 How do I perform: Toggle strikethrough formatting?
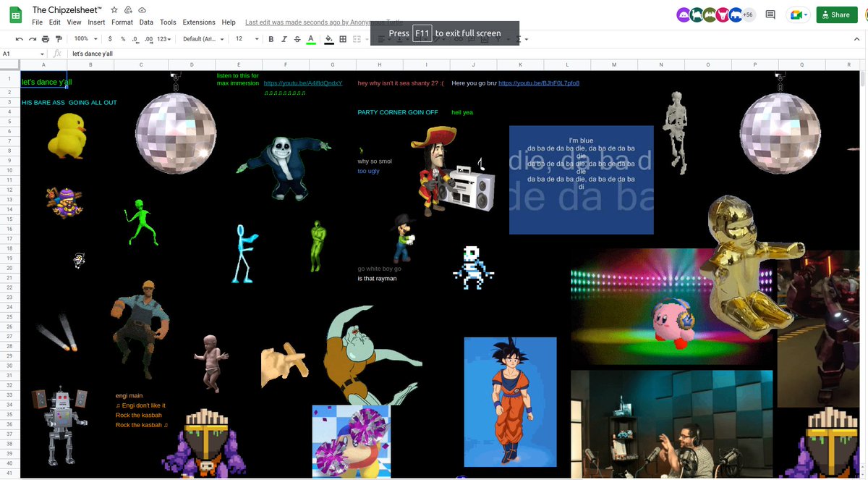click(x=297, y=39)
